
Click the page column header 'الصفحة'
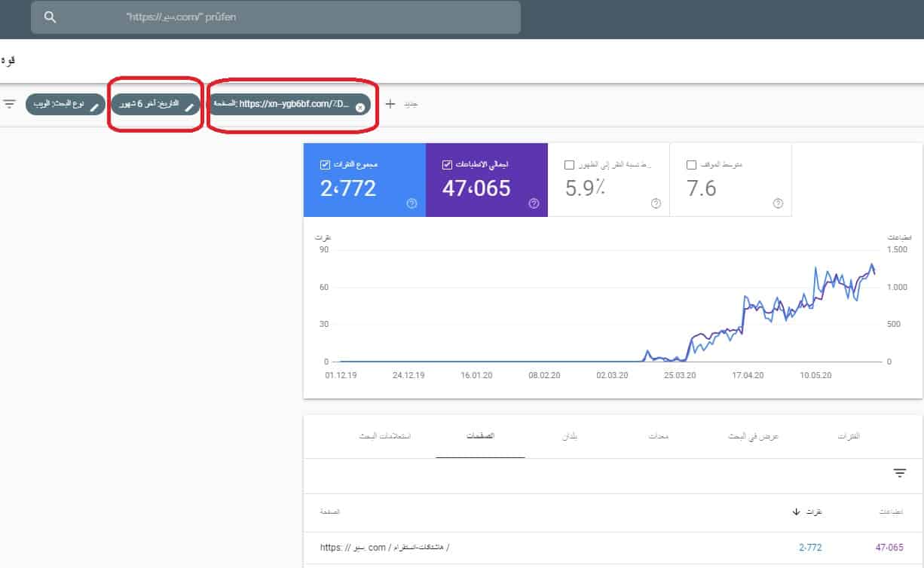pos(329,512)
